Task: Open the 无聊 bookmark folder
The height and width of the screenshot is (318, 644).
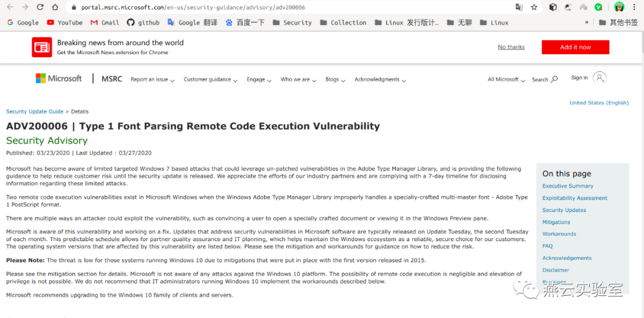Action: [x=460, y=23]
